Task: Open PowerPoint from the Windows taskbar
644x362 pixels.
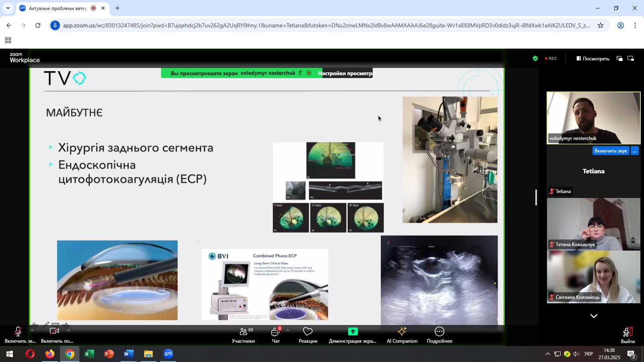Action: point(109,354)
